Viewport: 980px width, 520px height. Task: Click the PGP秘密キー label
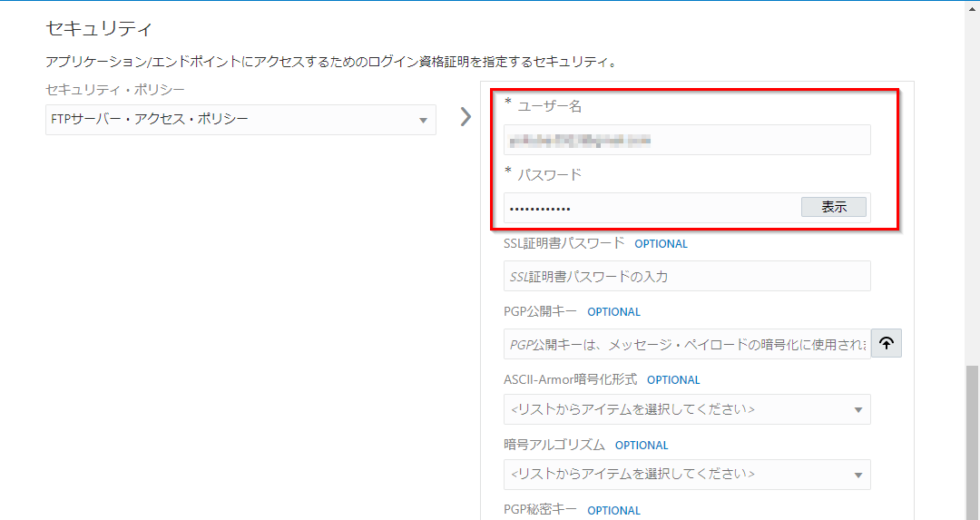point(540,510)
